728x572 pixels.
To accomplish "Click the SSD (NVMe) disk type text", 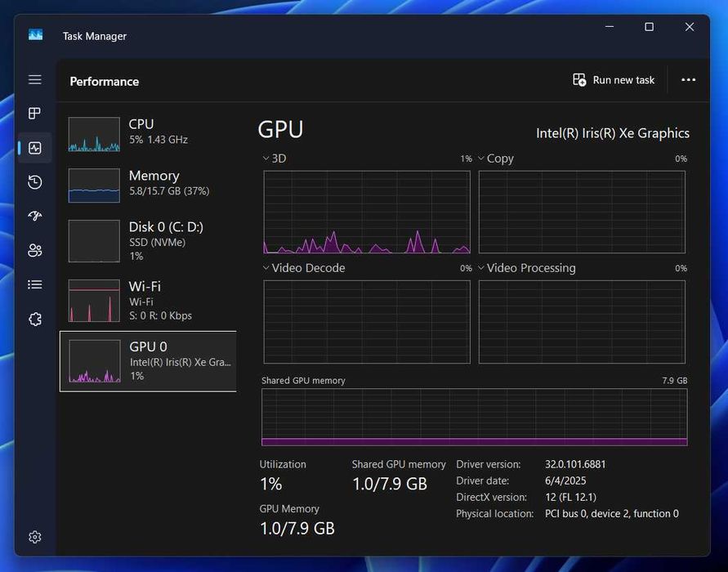I will click(157, 243).
